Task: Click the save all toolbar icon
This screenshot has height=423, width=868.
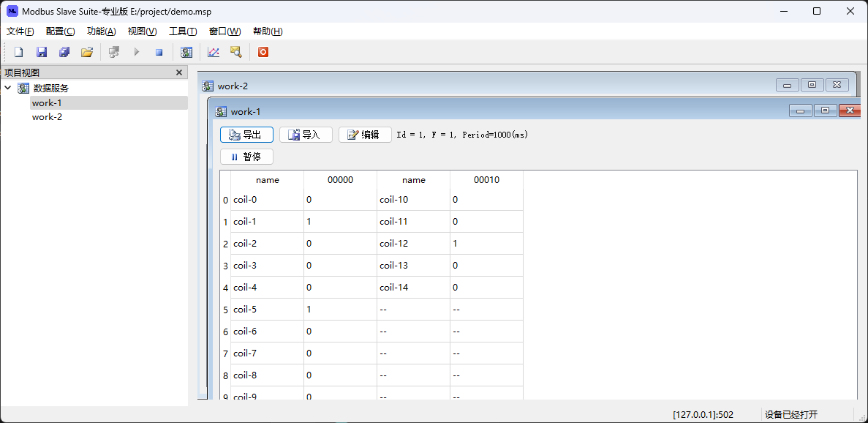Action: tap(64, 52)
